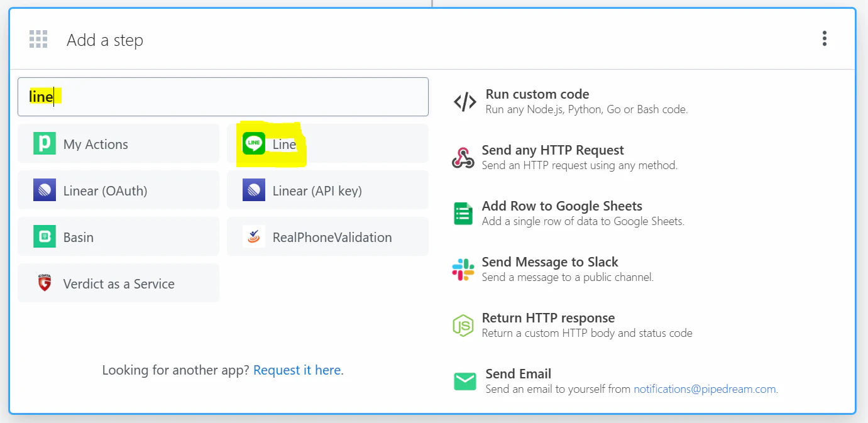Click the green Send Email envelope icon
868x423 pixels.
(465, 382)
